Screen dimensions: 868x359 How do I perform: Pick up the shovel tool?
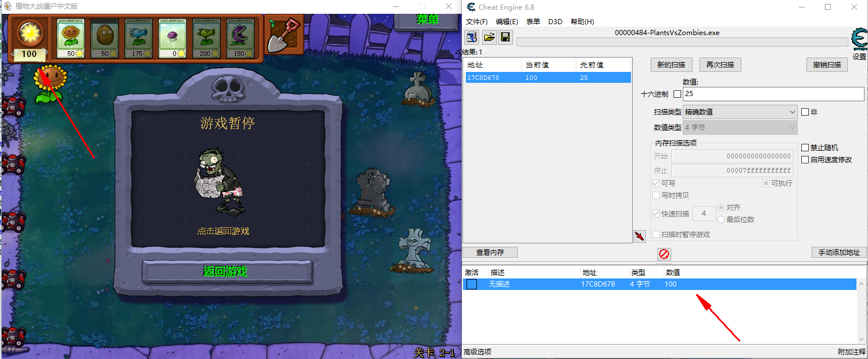pyautogui.click(x=284, y=35)
